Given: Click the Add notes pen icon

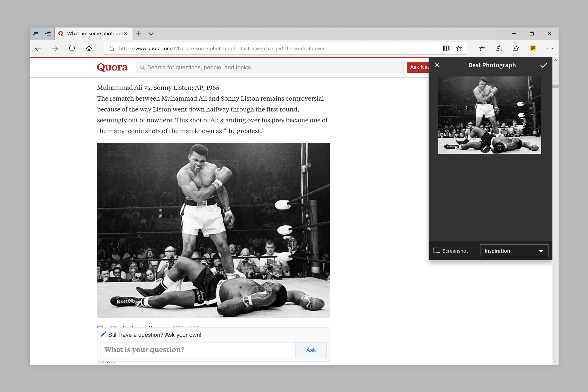Looking at the screenshot, I should pyautogui.click(x=499, y=48).
